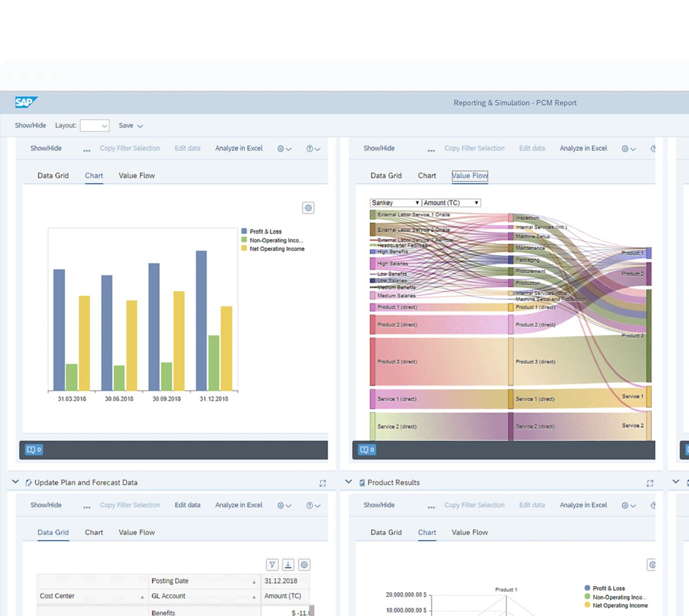
Task: Open the filter icon above the data grid
Action: tap(272, 564)
